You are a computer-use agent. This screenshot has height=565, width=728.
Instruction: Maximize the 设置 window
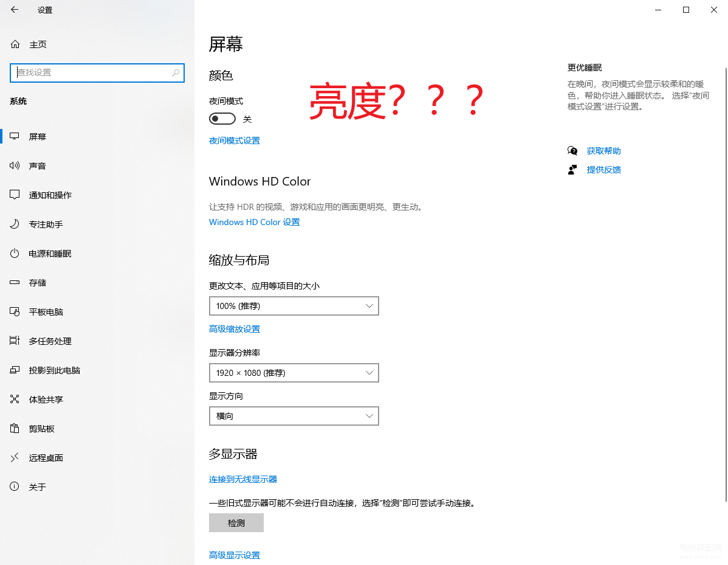click(x=685, y=10)
